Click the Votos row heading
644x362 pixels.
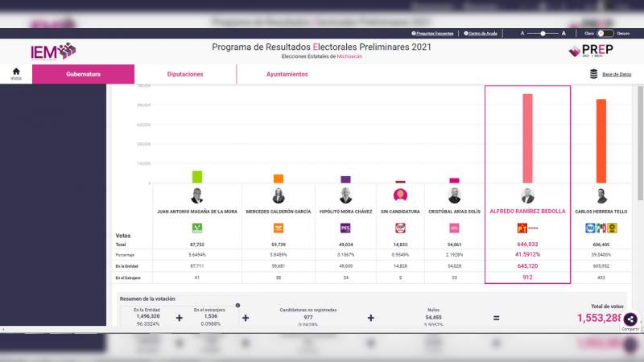(x=123, y=236)
